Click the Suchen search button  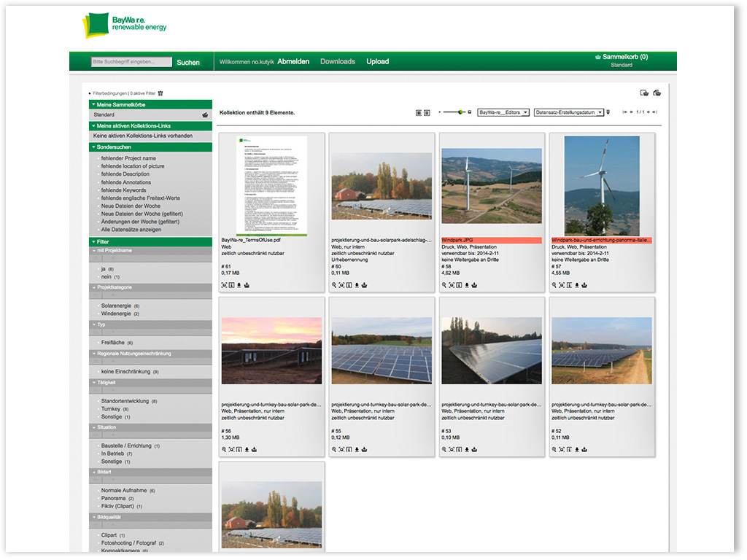coord(188,63)
